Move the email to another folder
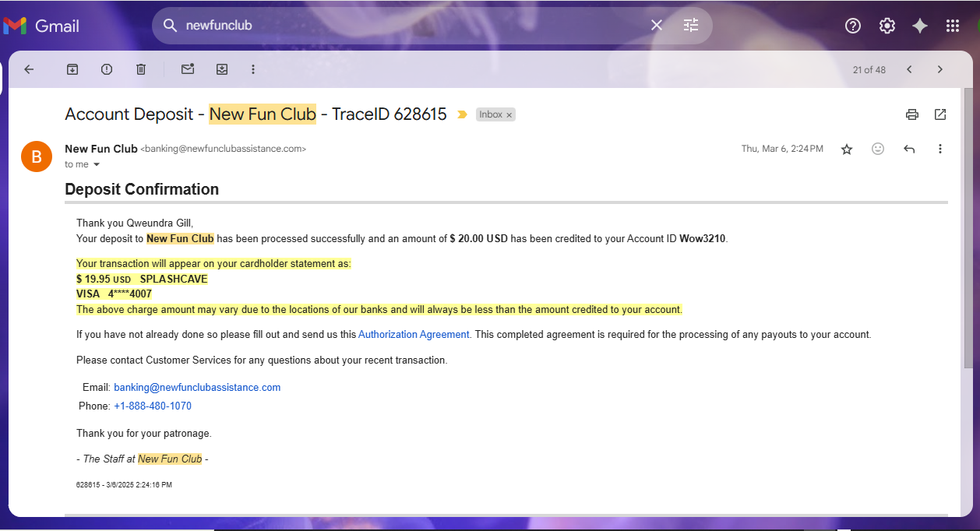This screenshot has height=531, width=980. pos(222,69)
